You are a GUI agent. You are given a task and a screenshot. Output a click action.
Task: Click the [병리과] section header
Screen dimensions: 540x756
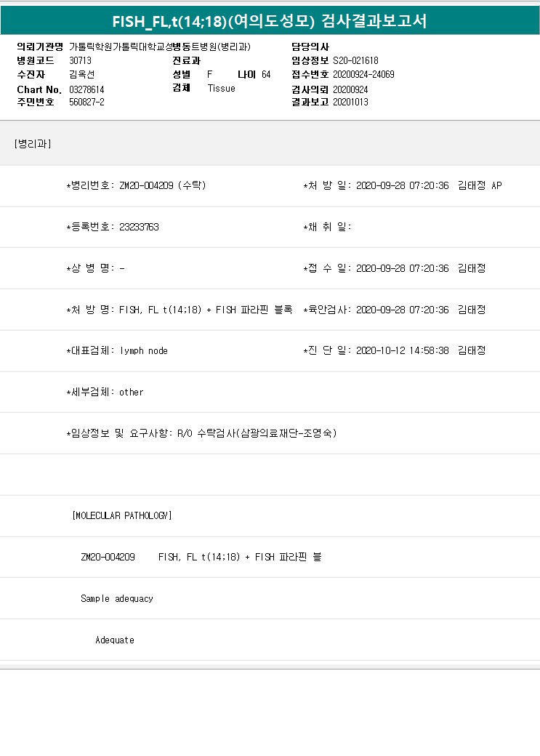pos(32,143)
